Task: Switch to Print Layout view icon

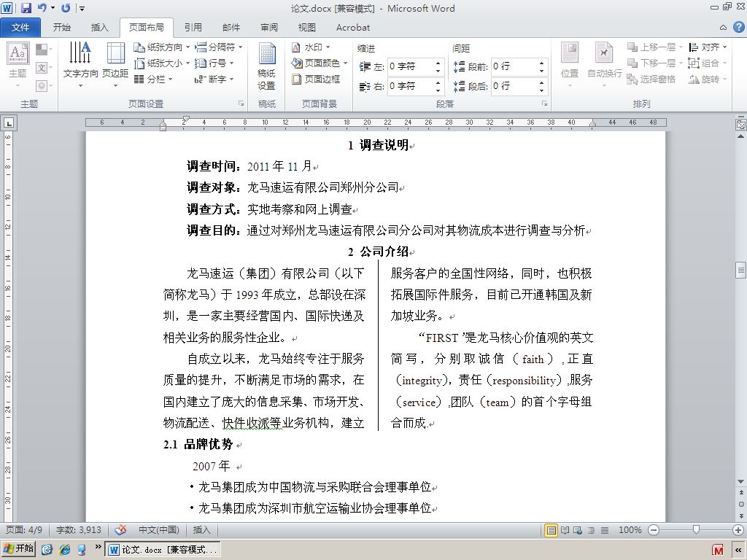Action: click(x=551, y=530)
